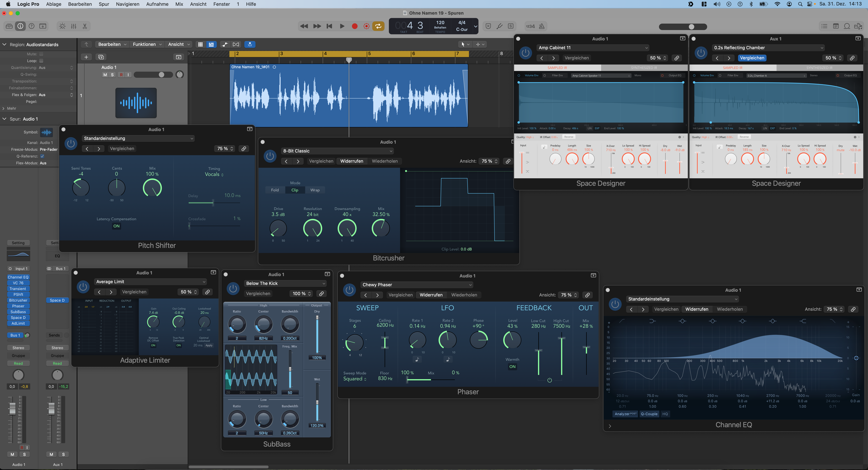Select Wrap mode in Bitcrusher
This screenshot has width=868, height=470.
[315, 190]
